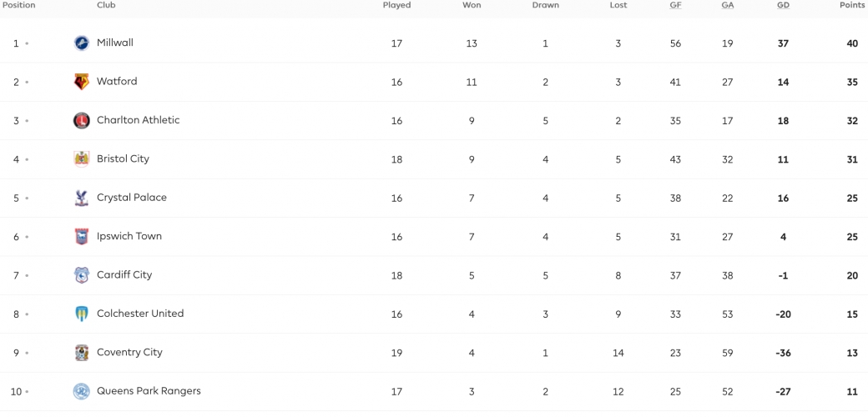Screen dimensions: 868x417
Task: Click the Crystal Palace eagle badge
Action: 82,198
